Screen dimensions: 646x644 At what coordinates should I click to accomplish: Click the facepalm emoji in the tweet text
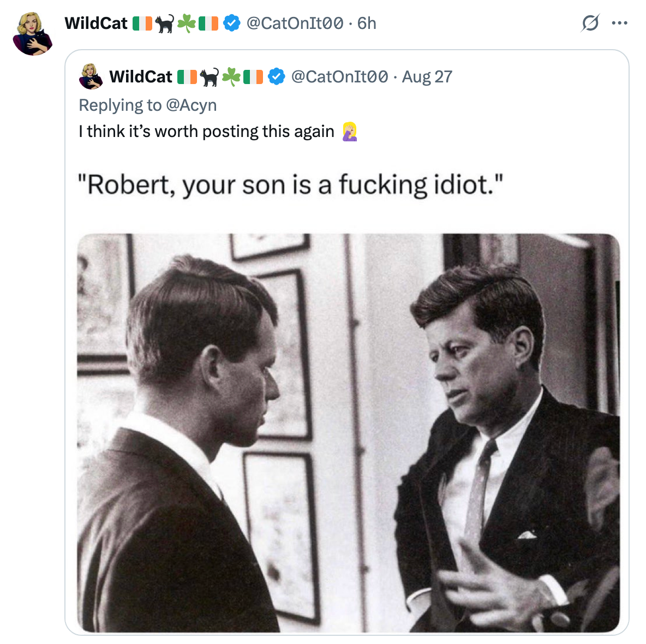tap(351, 131)
